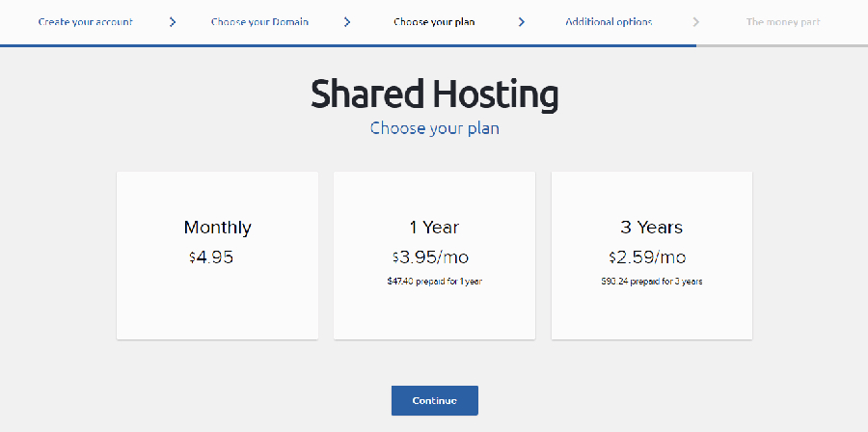868x432 pixels.
Task: Return to Choose your Domain step
Action: coord(259,21)
